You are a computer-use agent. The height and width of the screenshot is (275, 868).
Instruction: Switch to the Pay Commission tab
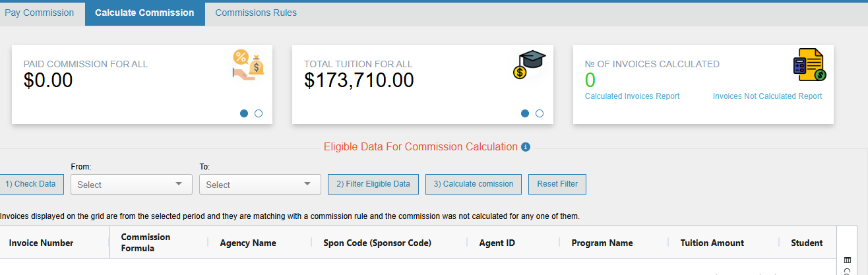click(x=40, y=13)
